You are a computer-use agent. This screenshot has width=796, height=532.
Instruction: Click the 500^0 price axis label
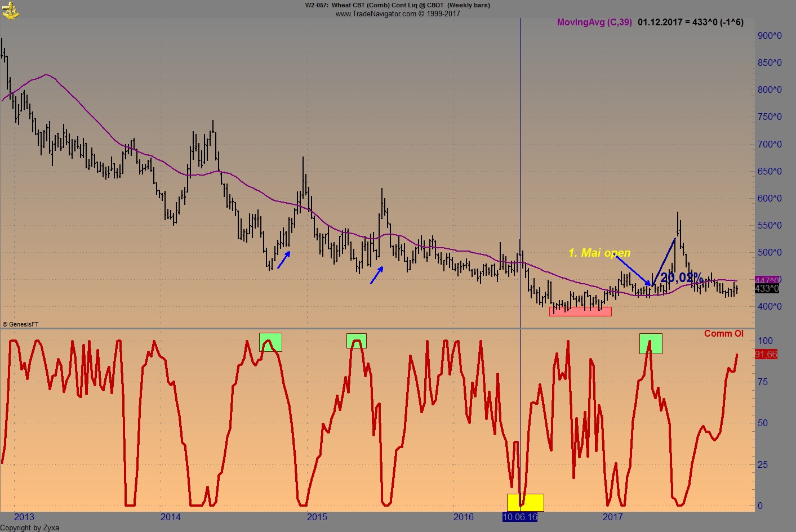(770, 252)
